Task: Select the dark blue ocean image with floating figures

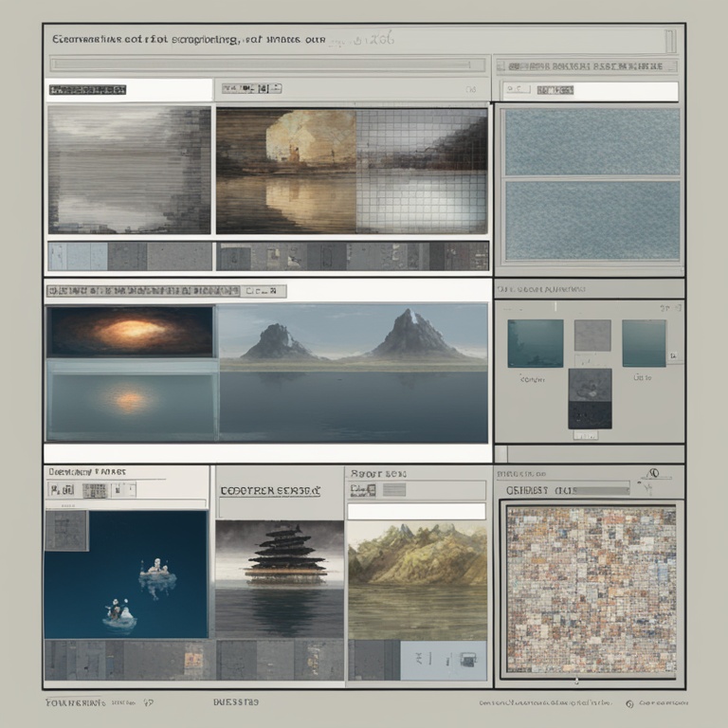Action: click(126, 574)
